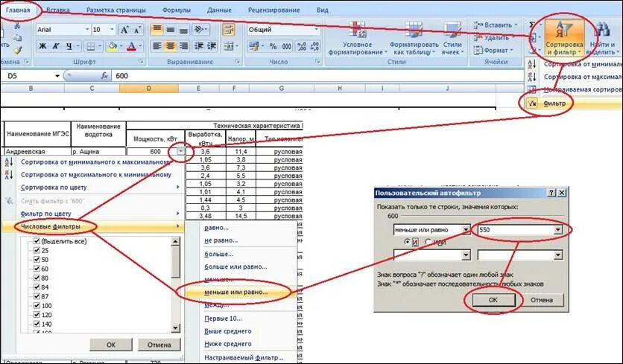623x364 pixels.
Task: Select the ИЛИ radio button
Action: click(x=428, y=242)
